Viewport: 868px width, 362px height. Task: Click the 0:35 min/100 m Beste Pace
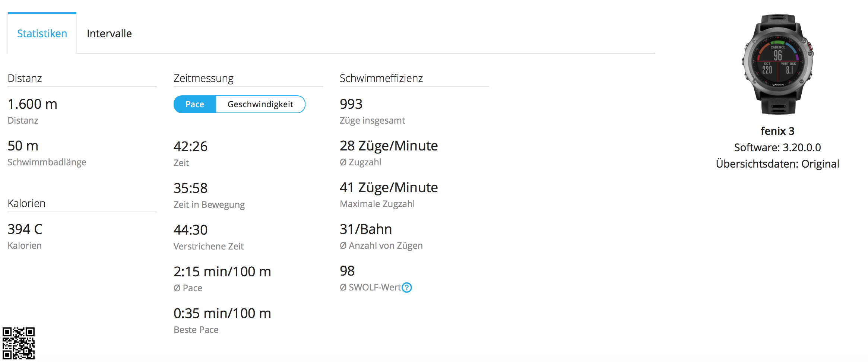(222, 313)
